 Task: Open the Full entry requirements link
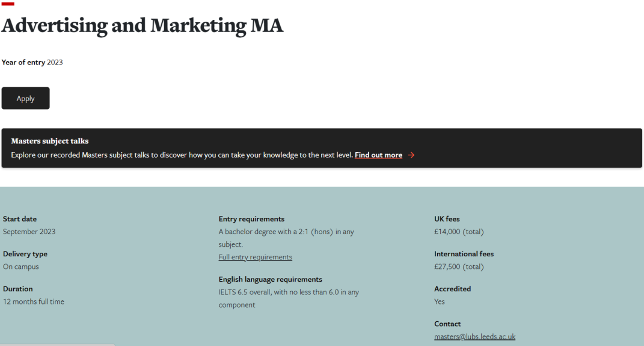click(255, 257)
